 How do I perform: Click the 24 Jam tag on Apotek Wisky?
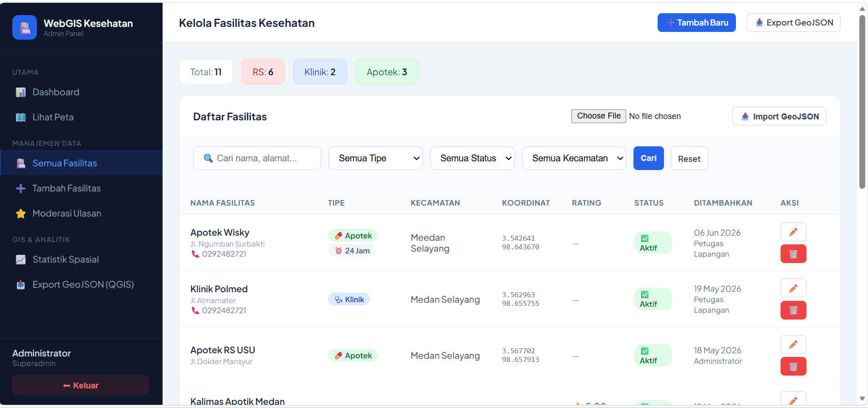point(352,250)
